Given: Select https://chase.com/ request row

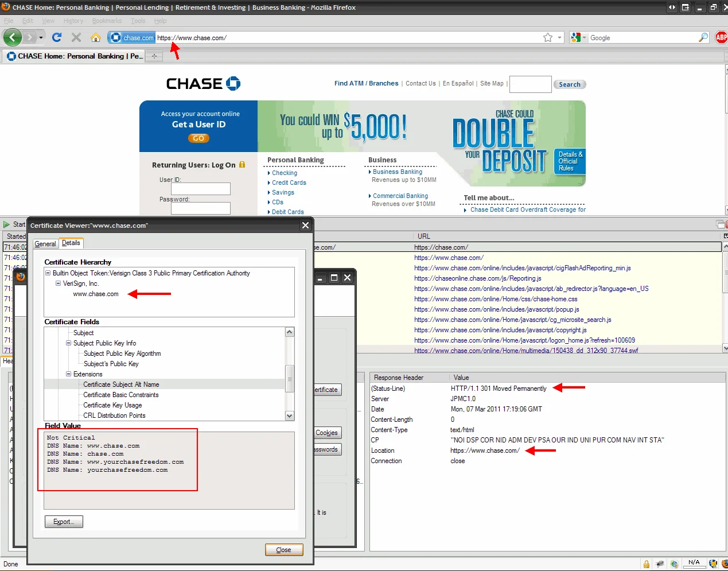Looking at the screenshot, I should point(363,247).
